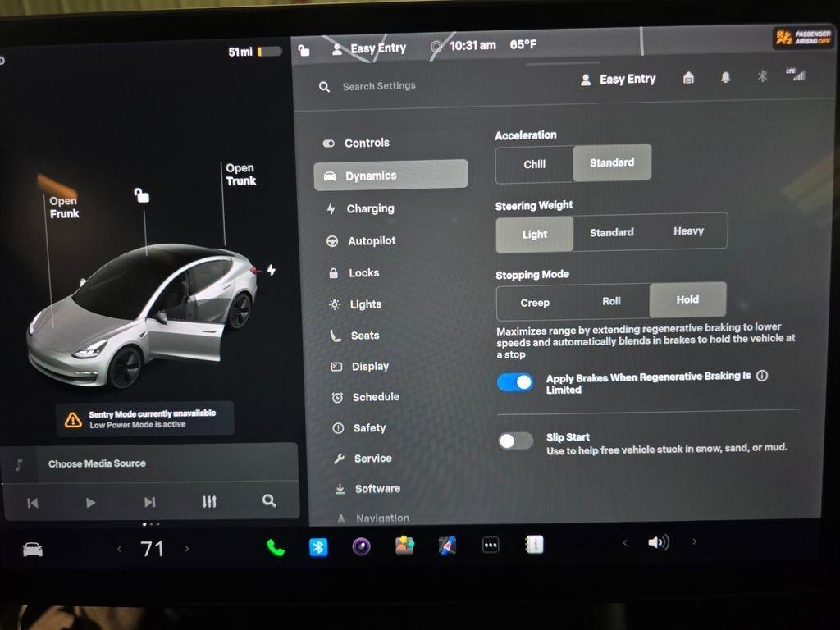Enable the Slip Start toggle
Screen dimensions: 840x630
[x=515, y=441]
